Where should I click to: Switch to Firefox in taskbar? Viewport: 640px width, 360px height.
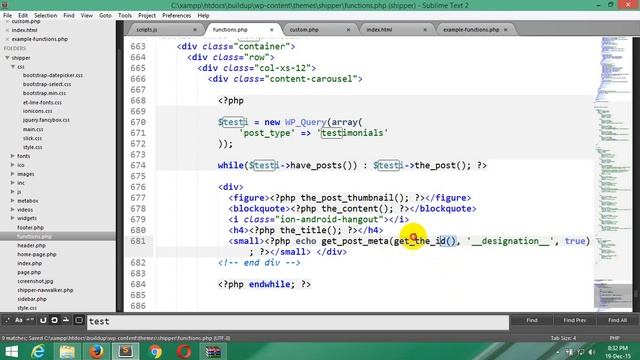pos(96,351)
